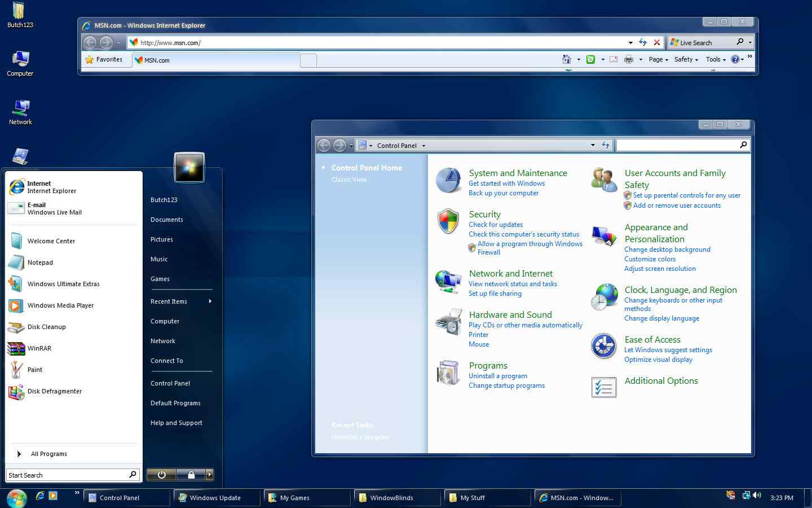
Task: Click Appearance and Personalization icon
Action: pos(604,235)
